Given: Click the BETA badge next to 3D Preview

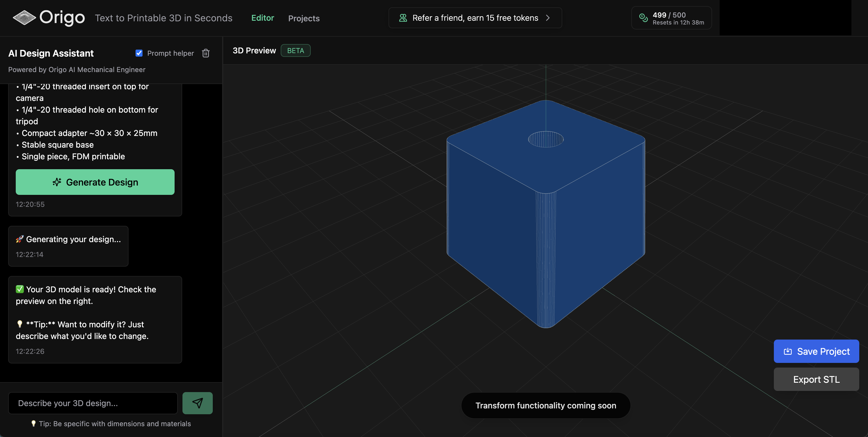Looking at the screenshot, I should coord(296,50).
